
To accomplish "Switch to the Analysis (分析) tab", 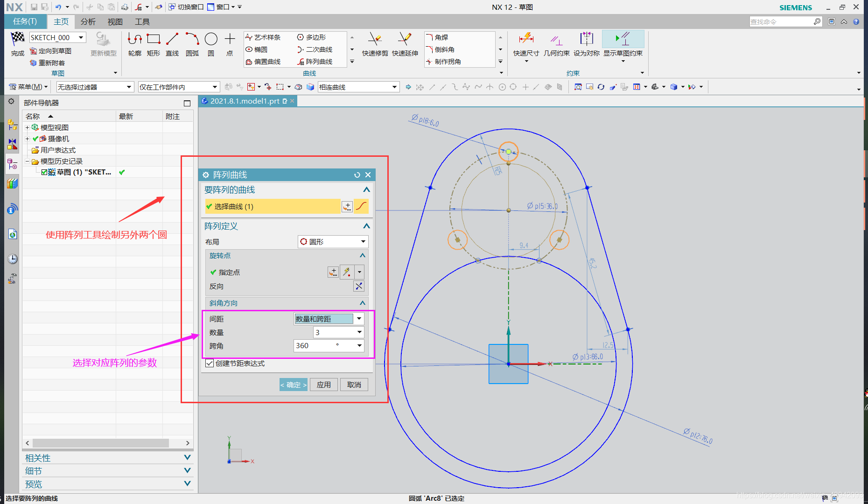I will pos(88,21).
